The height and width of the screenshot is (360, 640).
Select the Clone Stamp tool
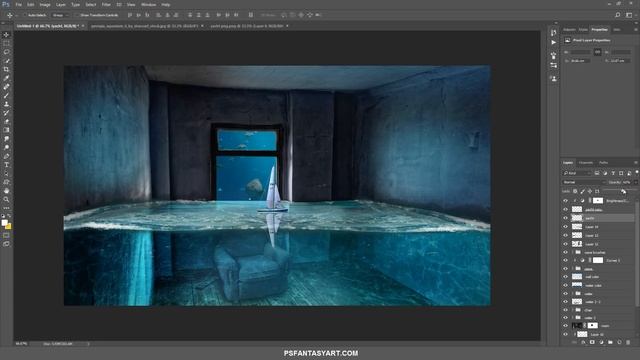coord(6,104)
